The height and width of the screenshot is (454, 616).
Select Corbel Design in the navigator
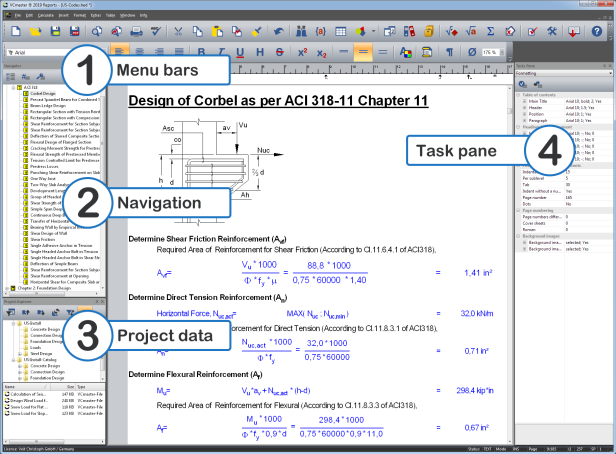42,93
